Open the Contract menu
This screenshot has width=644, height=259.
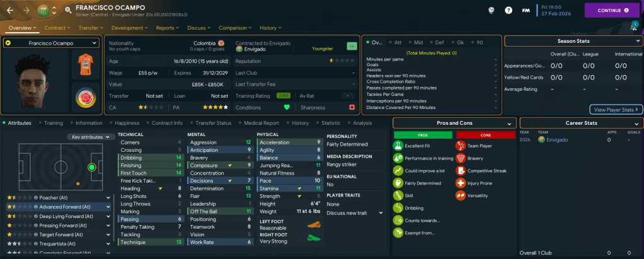pos(58,28)
